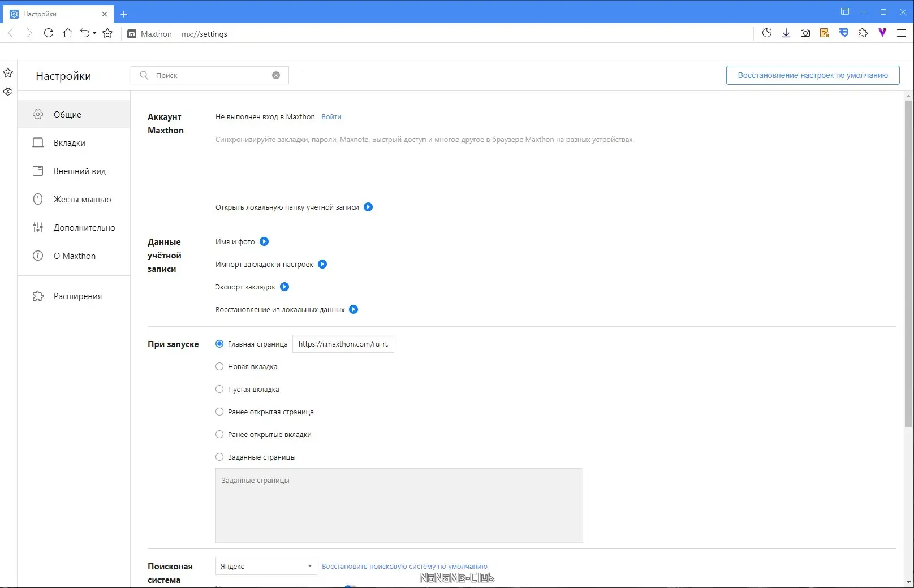Click the blue shield toolbar icon
The width and height of the screenshot is (914, 588).
844,33
